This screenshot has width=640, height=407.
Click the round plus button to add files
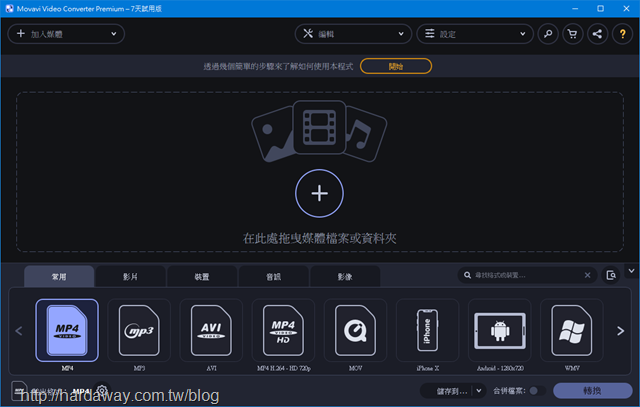pos(319,193)
